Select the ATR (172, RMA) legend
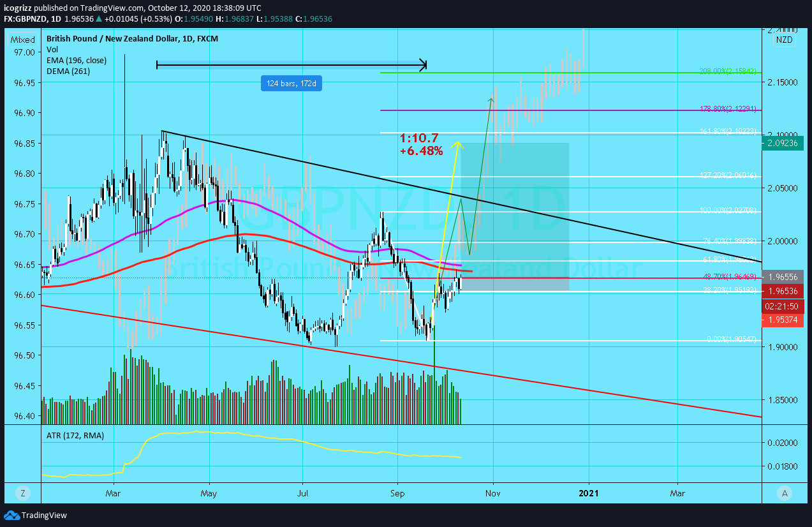812x527 pixels. [x=75, y=435]
